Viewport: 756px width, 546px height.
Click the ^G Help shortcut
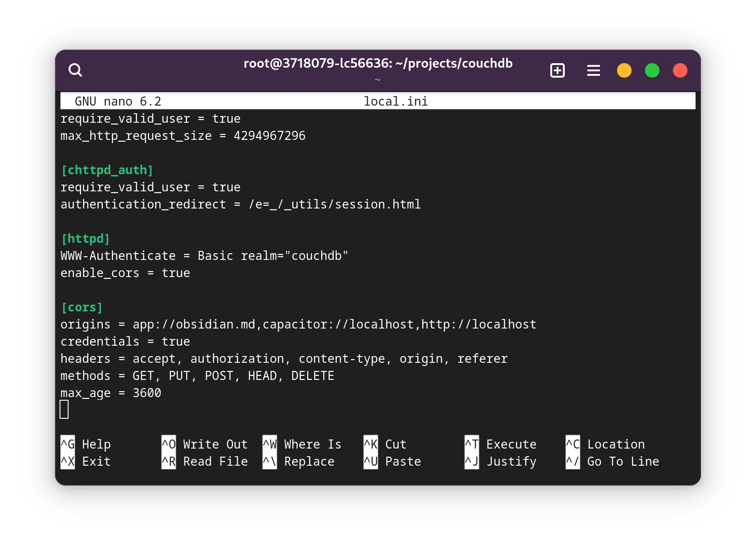click(x=86, y=444)
